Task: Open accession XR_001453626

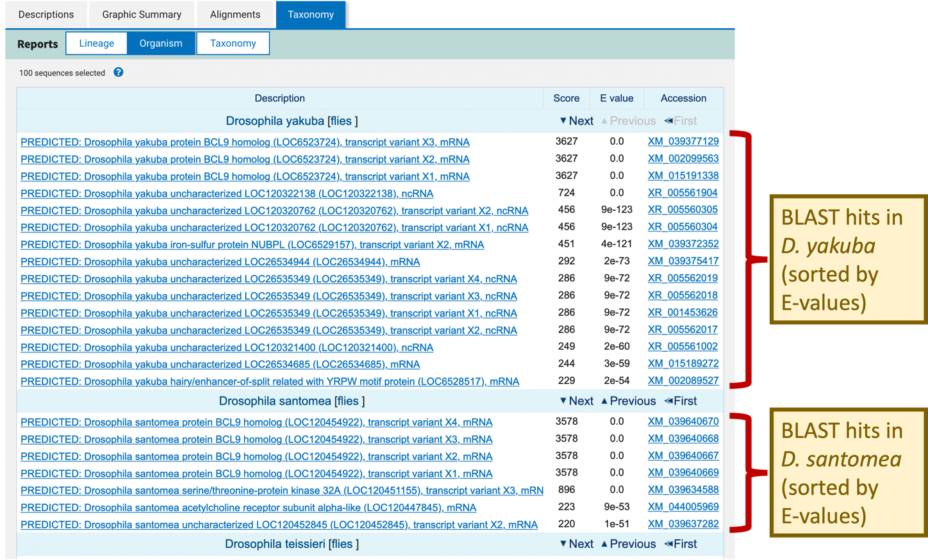Action: coord(683,313)
